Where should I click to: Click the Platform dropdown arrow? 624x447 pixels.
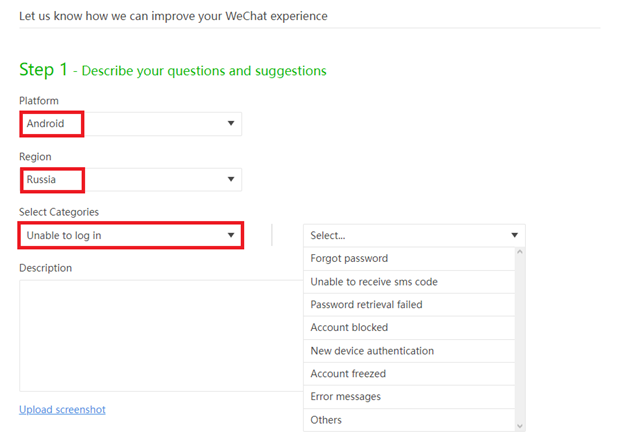click(231, 123)
